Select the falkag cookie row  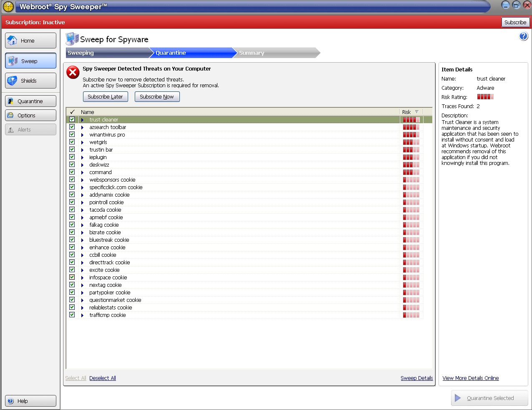pos(245,225)
